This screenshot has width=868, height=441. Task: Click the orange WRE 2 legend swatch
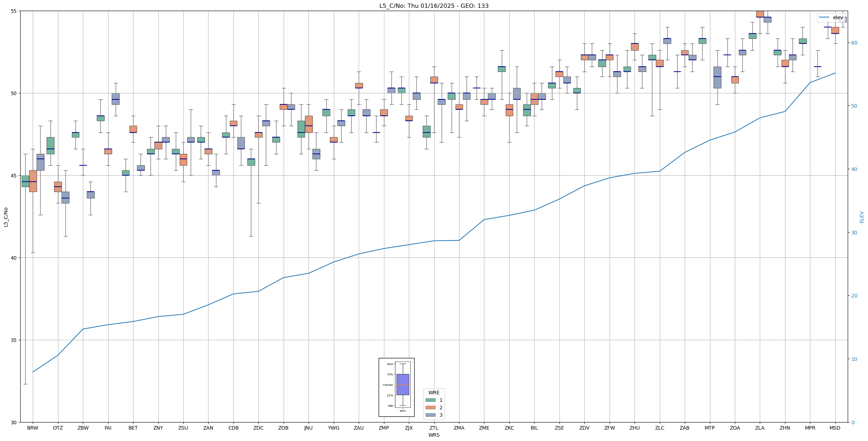coord(430,408)
